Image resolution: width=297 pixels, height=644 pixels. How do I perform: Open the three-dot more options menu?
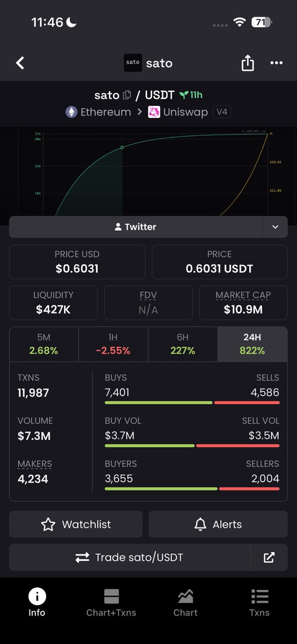(276, 63)
